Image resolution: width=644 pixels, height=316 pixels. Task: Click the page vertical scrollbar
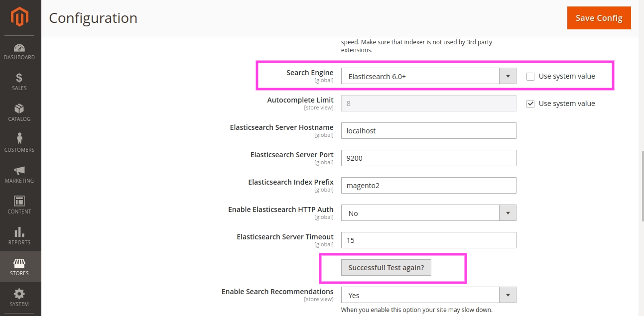pos(642,187)
